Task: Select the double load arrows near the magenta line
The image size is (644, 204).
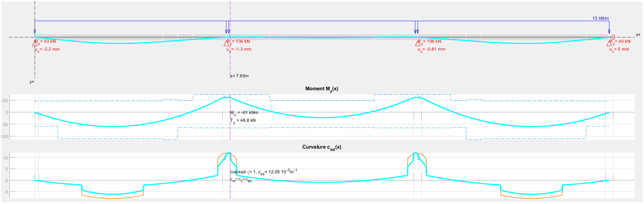Action: (x=227, y=28)
